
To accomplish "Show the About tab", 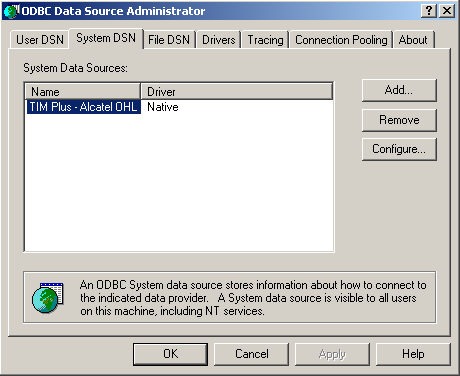I will (x=413, y=40).
